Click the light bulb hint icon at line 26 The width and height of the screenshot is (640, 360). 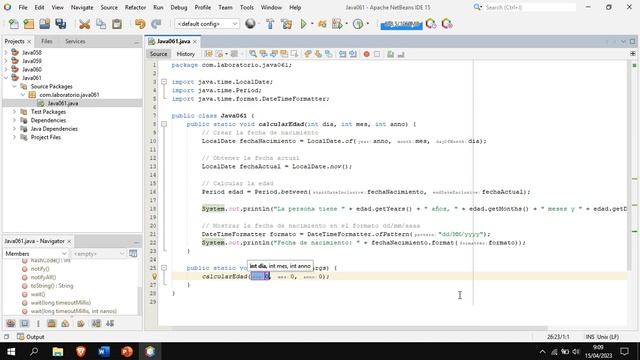tap(154, 276)
